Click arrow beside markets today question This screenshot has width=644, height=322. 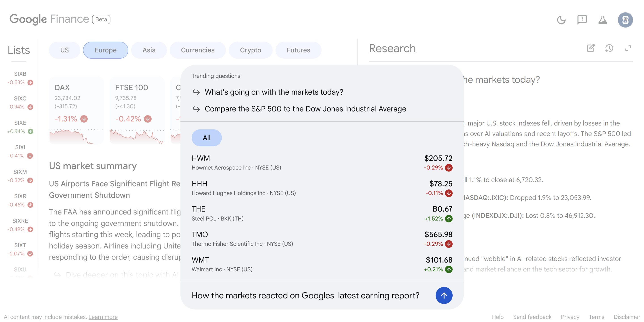coord(196,92)
